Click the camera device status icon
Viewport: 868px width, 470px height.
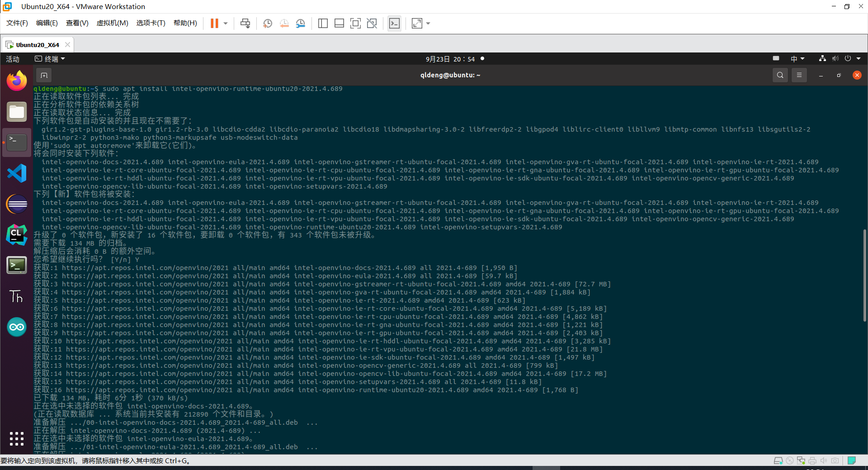click(835, 461)
